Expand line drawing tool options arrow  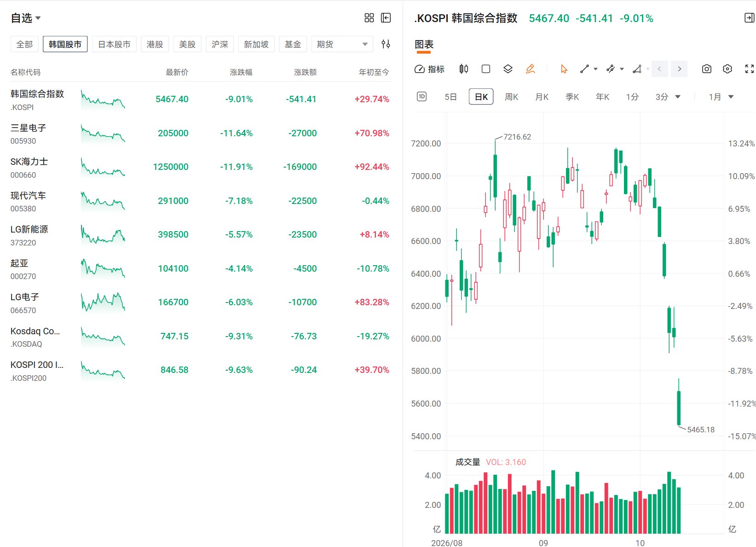tap(595, 69)
